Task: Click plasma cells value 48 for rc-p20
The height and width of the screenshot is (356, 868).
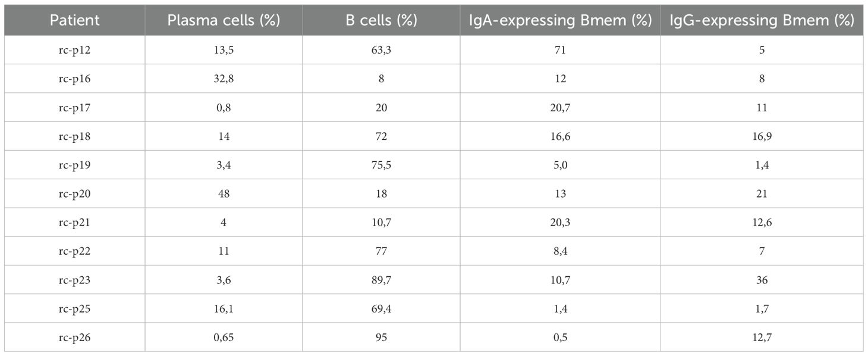Action: tap(224, 193)
